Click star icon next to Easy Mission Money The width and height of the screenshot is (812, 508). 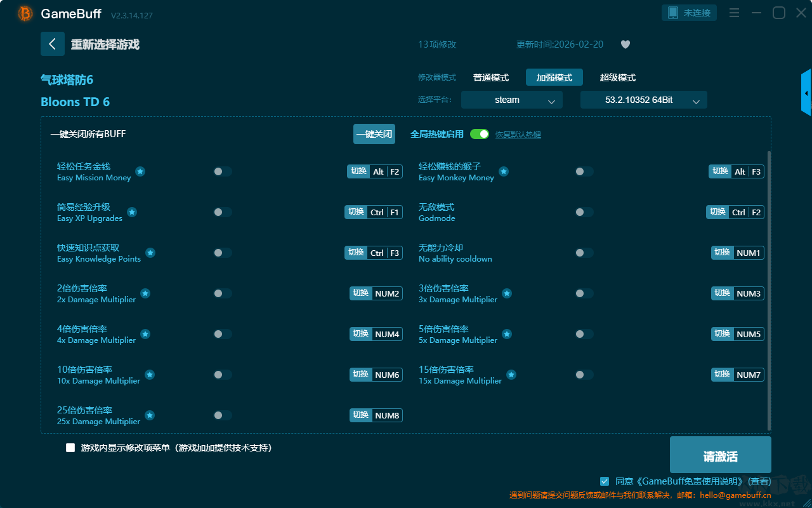(x=140, y=171)
